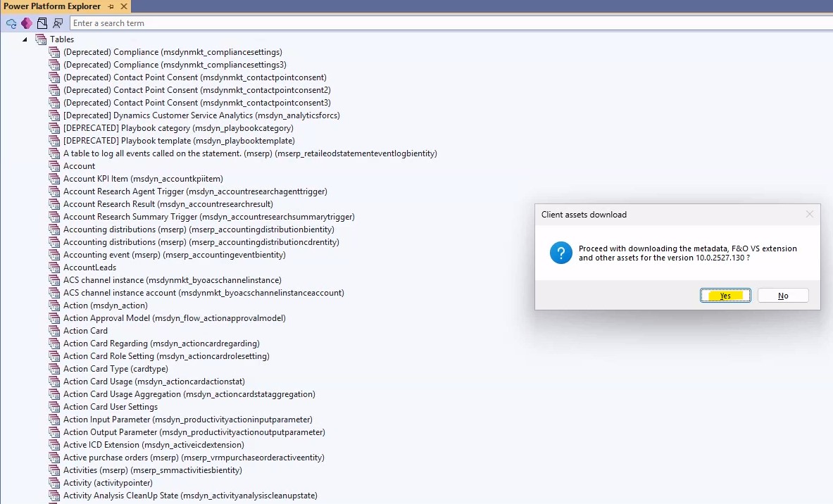Viewport: 833px width, 504px height.
Task: Pin the Power Platform Explorer panel
Action: (111, 6)
